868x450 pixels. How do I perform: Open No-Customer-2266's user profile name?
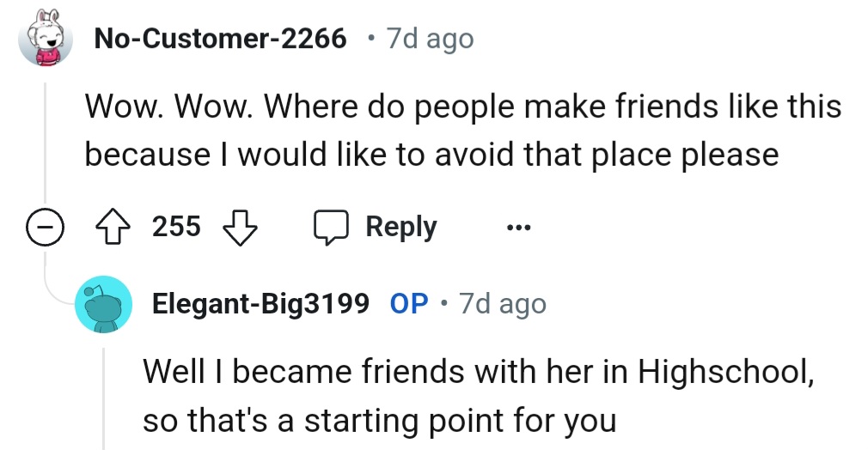(220, 39)
